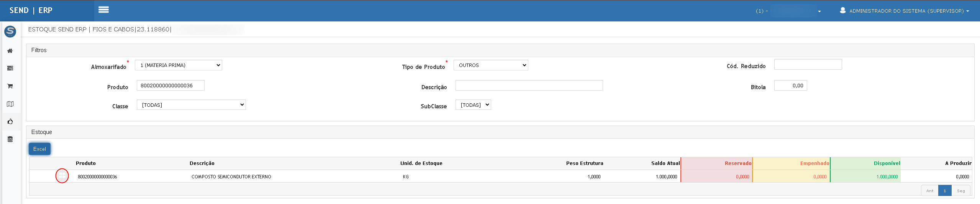Click the map icon in sidebar
This screenshot has height=204, width=980.
click(x=10, y=104)
